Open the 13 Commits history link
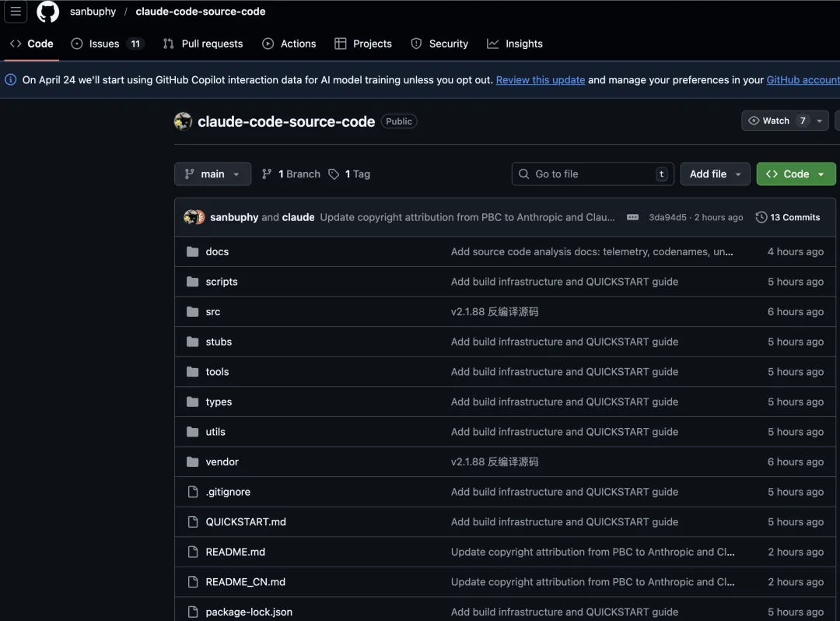This screenshot has height=621, width=840. 788,217
